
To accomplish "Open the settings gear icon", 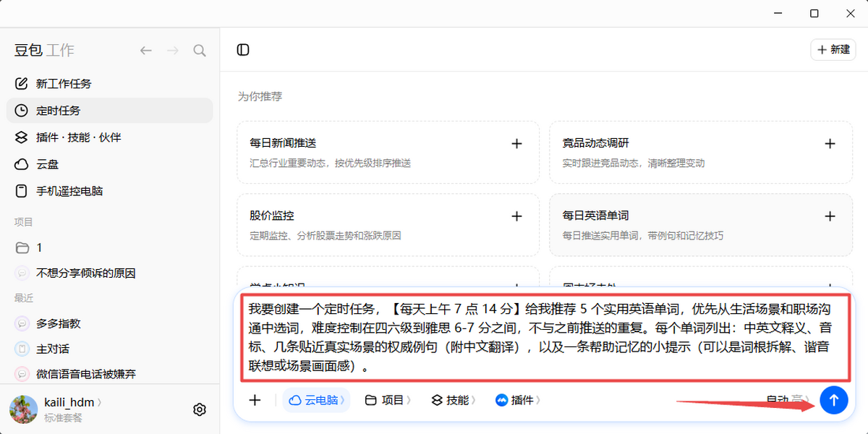I will click(200, 409).
